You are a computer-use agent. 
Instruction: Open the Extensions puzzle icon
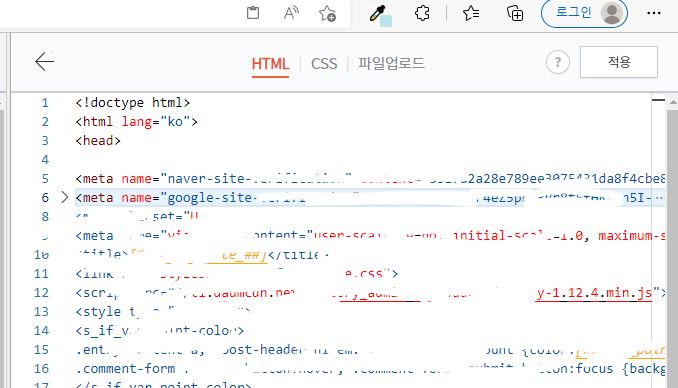(422, 13)
